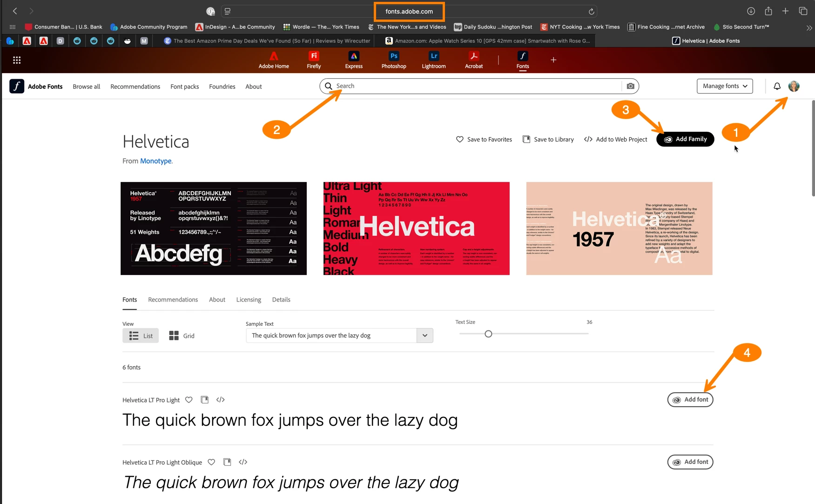The image size is (815, 504).
Task: Open the red Helvetica weights thumbnail
Action: tap(417, 228)
